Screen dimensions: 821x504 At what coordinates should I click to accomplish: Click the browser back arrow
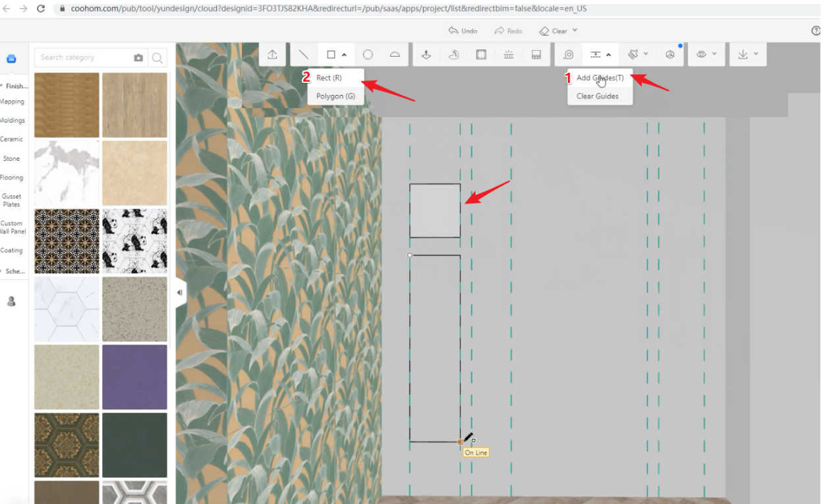tap(7, 9)
